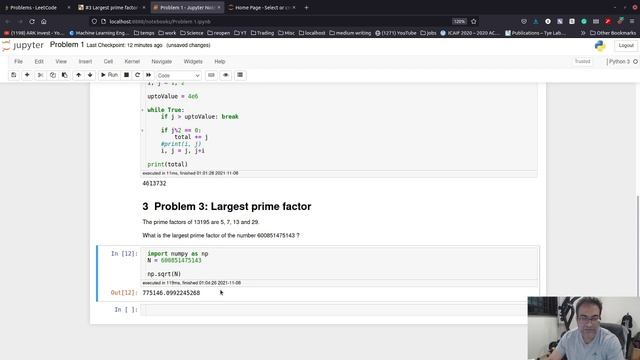Rename notebook title Problem 1
Screen dimensions: 640x360
point(67,45)
